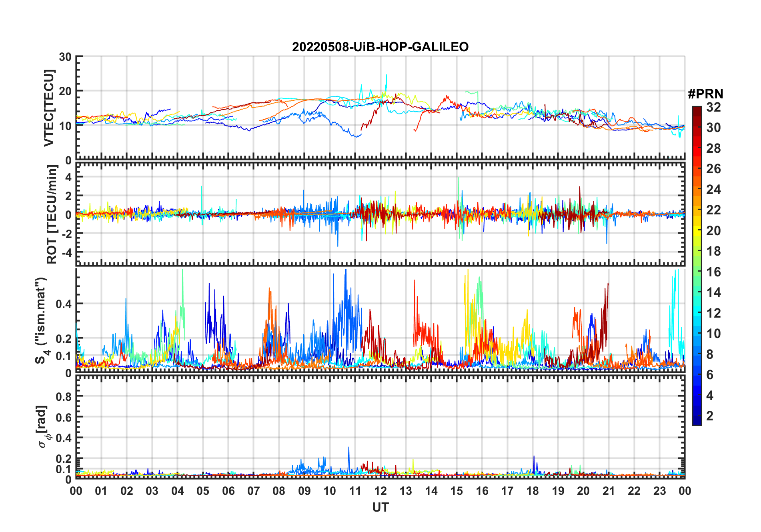
Task: Click the plot title 20220508-UiB-HOP-GALILEO
Action: [x=380, y=47]
